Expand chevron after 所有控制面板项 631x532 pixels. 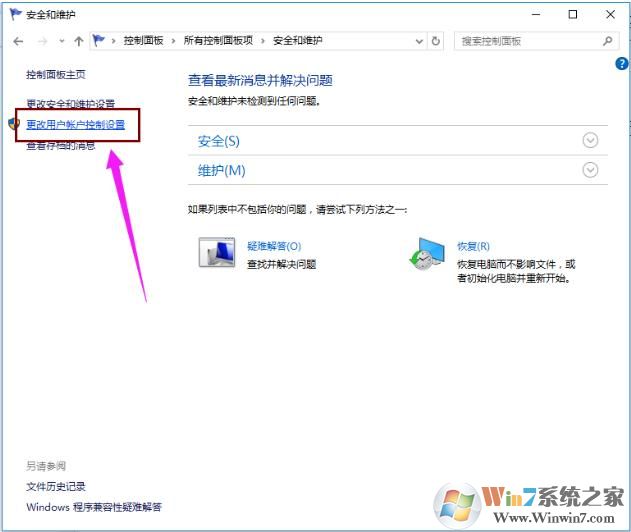click(263, 41)
